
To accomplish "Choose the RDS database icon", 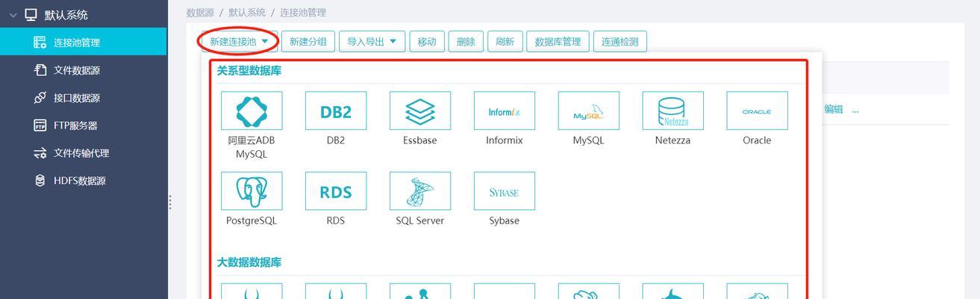I will click(336, 191).
